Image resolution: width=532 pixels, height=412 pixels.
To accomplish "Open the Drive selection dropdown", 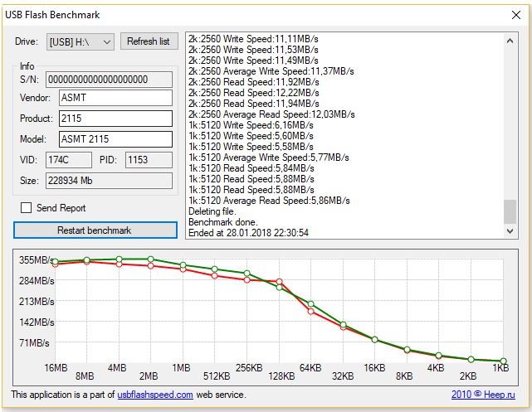I will (x=81, y=42).
